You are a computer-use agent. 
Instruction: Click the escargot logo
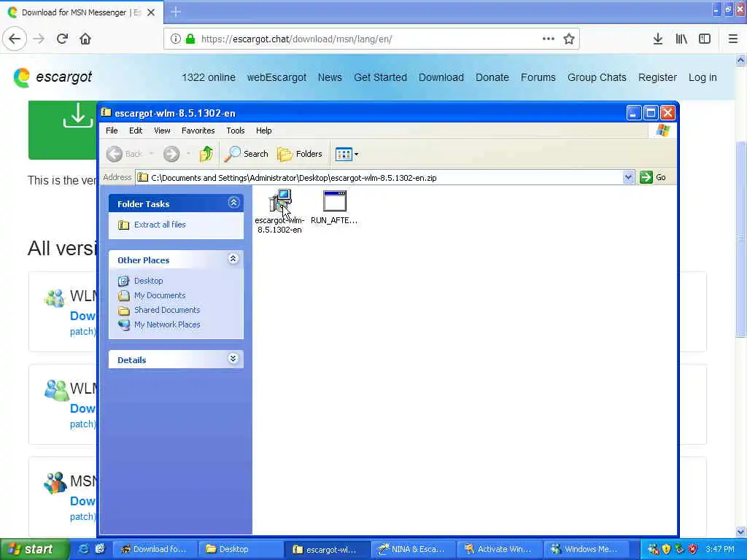tap(53, 77)
